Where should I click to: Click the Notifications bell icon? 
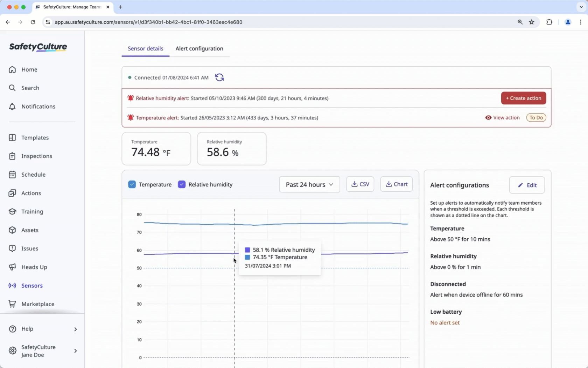(12, 107)
